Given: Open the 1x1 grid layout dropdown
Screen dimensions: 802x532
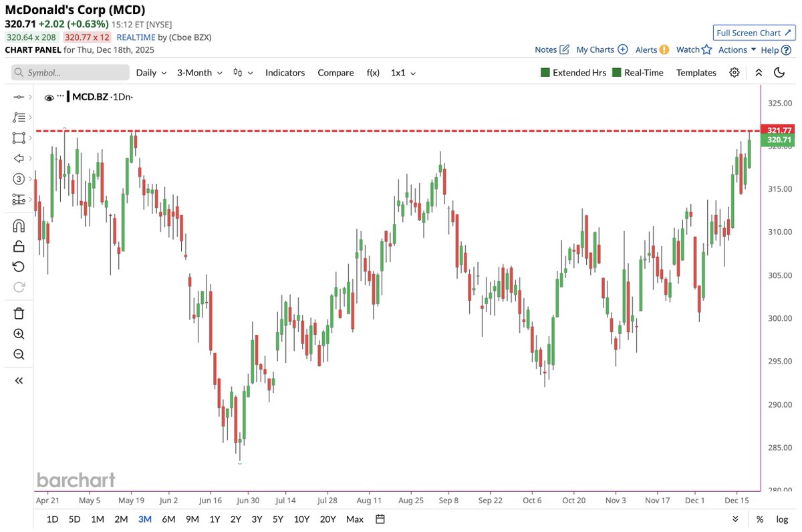Looking at the screenshot, I should click(403, 72).
